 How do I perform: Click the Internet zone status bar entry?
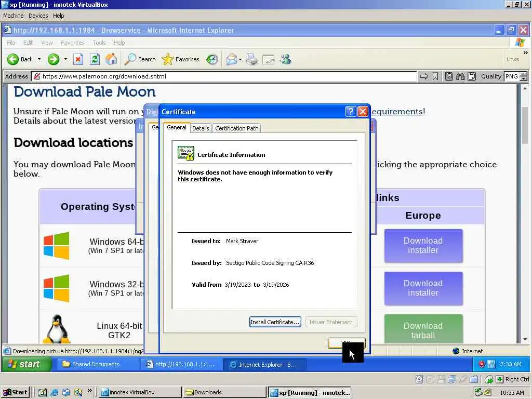click(468, 351)
